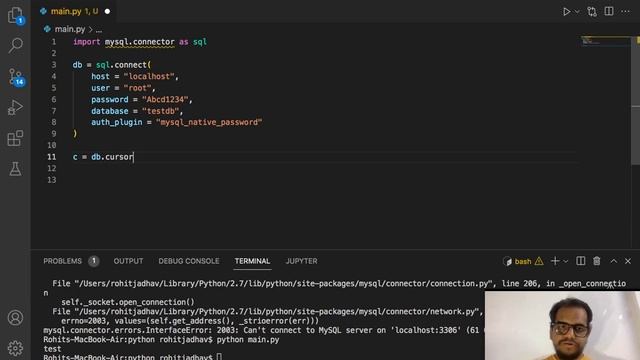Open the Accounts menu icon
Image resolution: width=640 pixels, height=360 pixels.
[16, 318]
